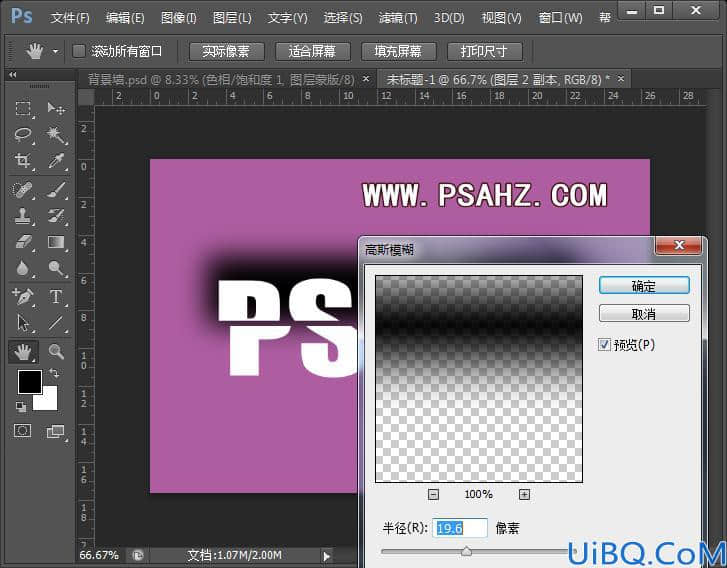Select the Zoom tool in toolbox

[56, 351]
